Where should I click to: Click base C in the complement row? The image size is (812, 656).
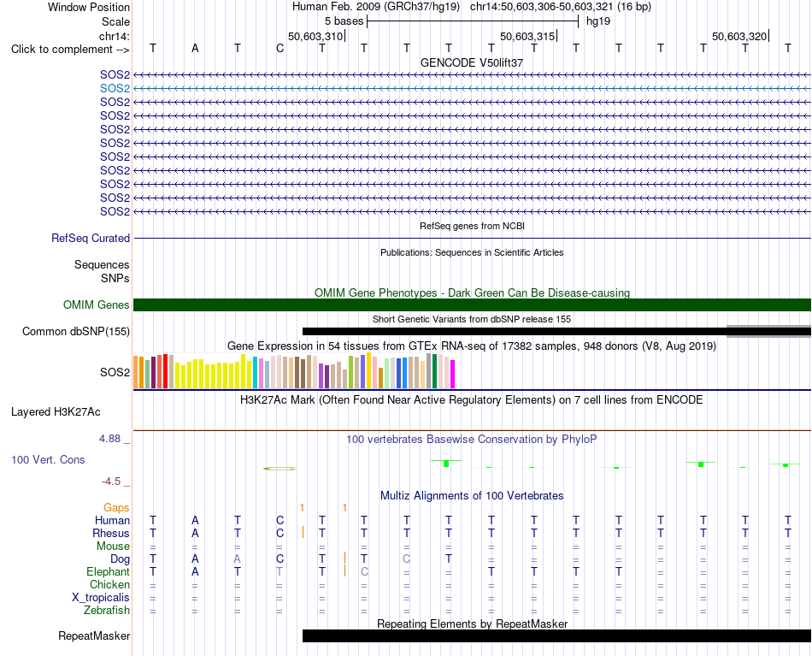(x=279, y=48)
